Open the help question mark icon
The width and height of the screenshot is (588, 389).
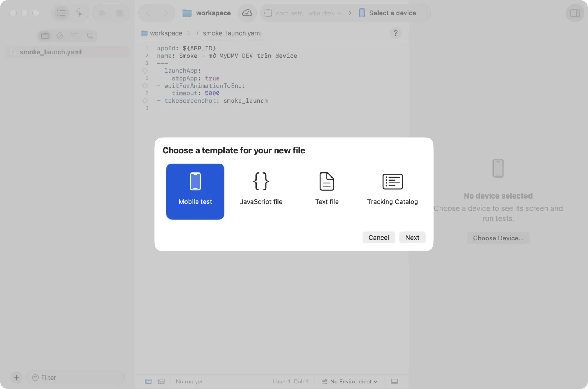click(x=395, y=33)
